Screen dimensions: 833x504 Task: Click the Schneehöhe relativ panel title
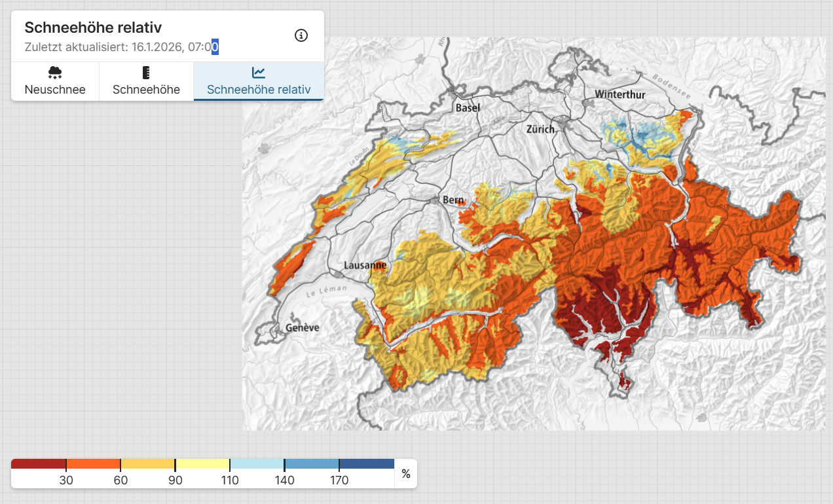93,27
